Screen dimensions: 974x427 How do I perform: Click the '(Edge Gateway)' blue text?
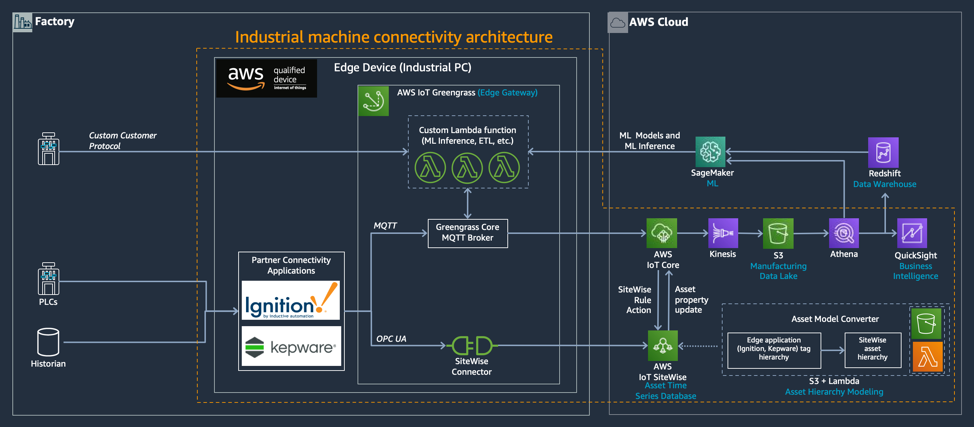click(507, 93)
